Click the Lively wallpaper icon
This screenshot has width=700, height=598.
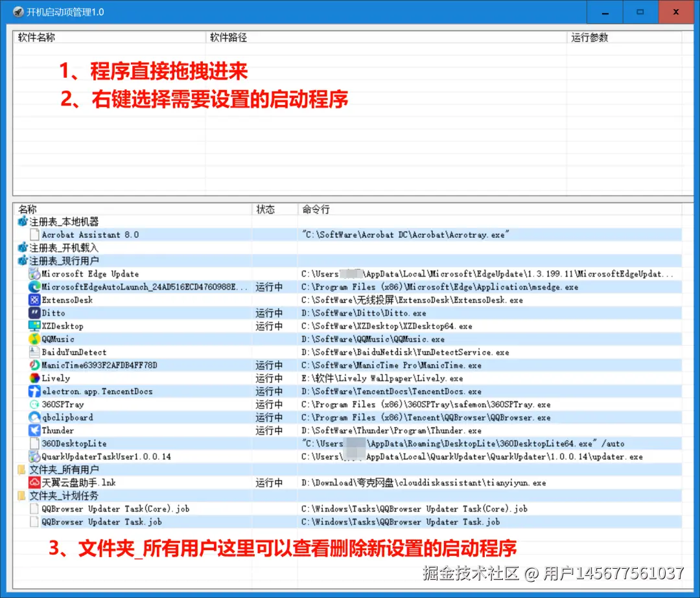pos(34,378)
